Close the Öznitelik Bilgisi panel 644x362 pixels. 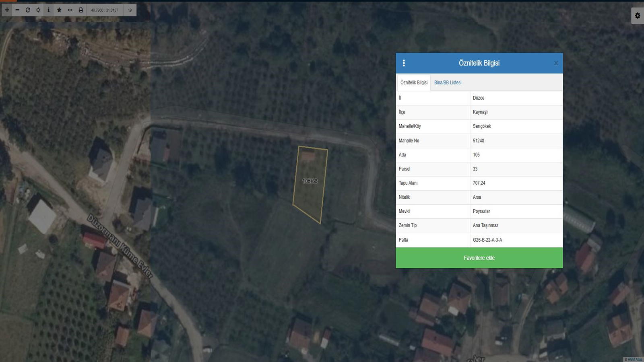tap(556, 63)
